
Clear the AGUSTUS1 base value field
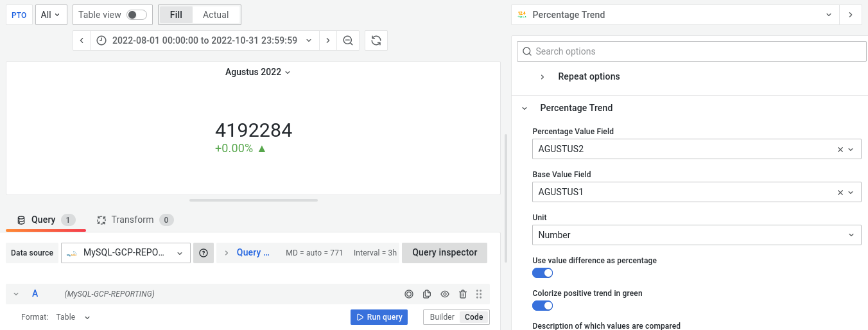coord(840,192)
